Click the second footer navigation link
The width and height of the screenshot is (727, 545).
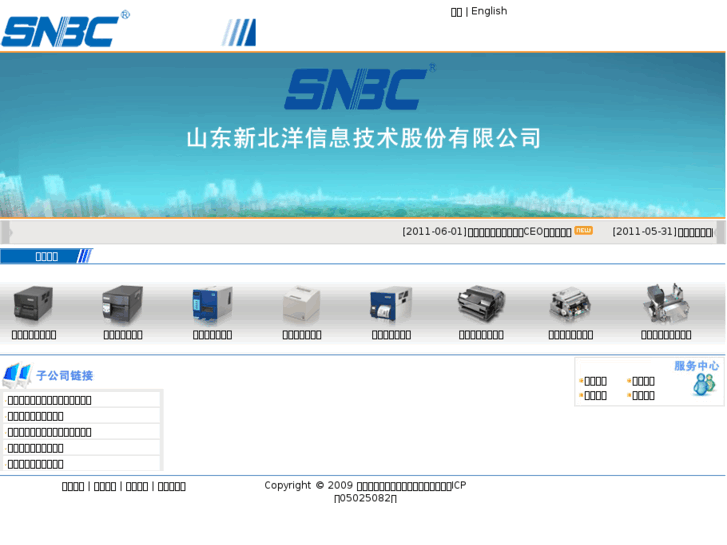105,486
